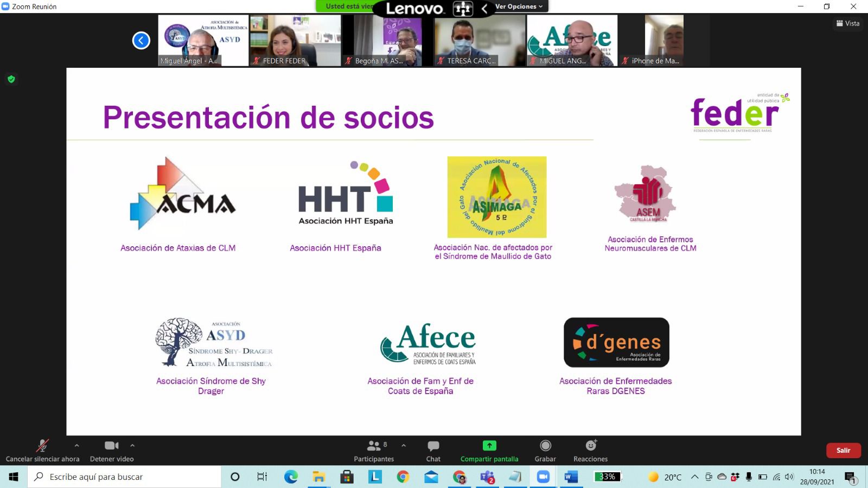Viewport: 868px width, 488px height.
Task: Open the Reacciones menu
Action: pyautogui.click(x=590, y=451)
